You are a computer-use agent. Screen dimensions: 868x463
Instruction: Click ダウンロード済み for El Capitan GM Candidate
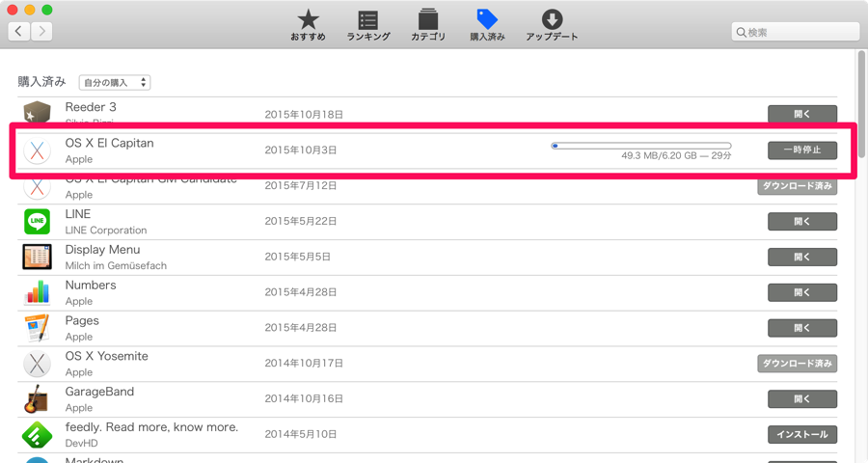(x=798, y=186)
